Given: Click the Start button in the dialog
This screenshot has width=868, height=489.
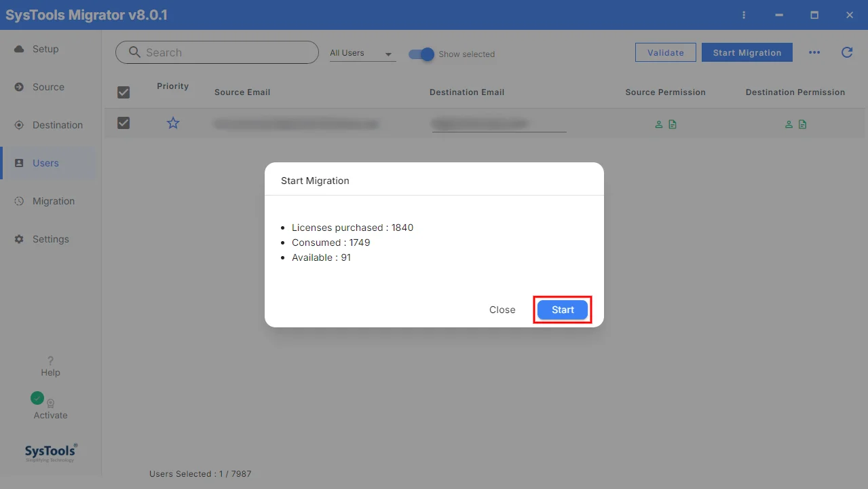Looking at the screenshot, I should click(563, 310).
